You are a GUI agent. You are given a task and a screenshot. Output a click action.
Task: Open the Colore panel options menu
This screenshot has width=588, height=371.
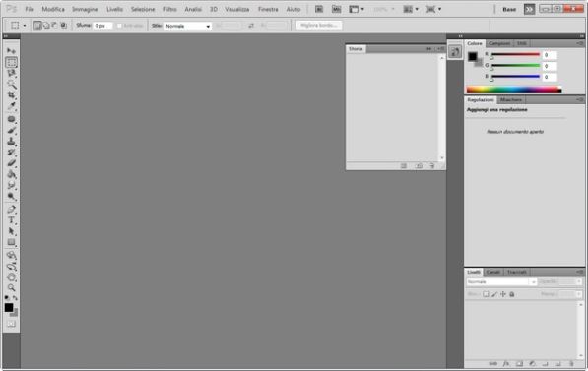click(x=580, y=43)
